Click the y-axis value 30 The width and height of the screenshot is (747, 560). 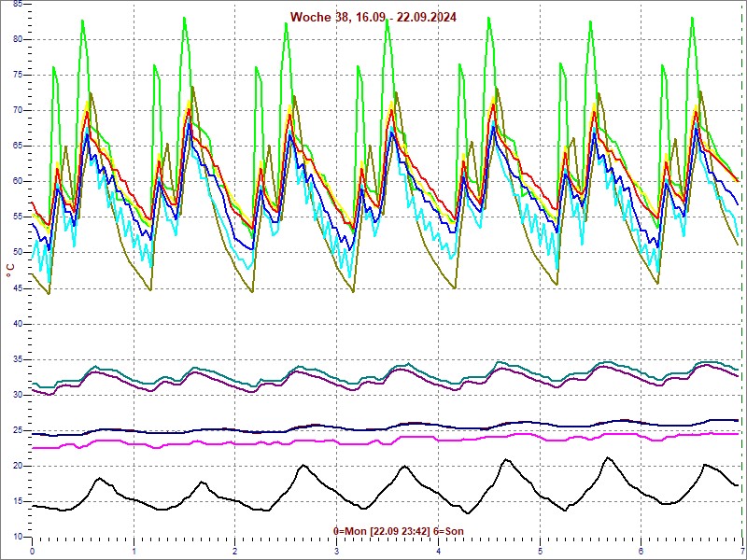pyautogui.click(x=17, y=395)
